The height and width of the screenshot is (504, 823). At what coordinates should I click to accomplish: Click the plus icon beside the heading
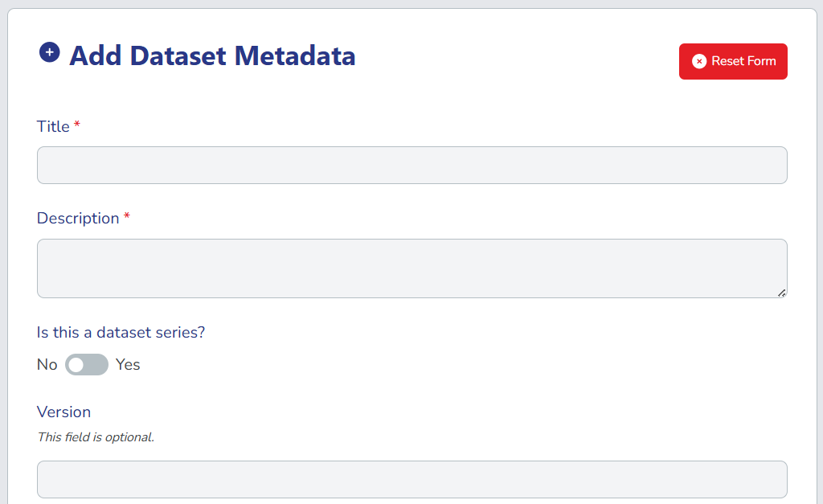49,53
